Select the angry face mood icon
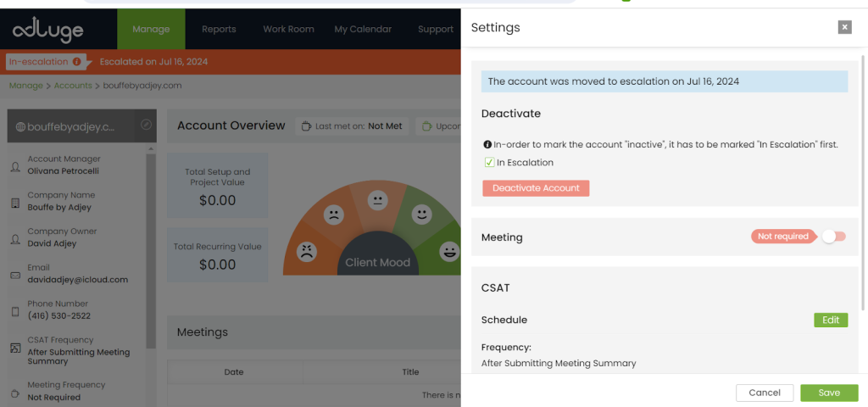The image size is (868, 407). (x=306, y=251)
